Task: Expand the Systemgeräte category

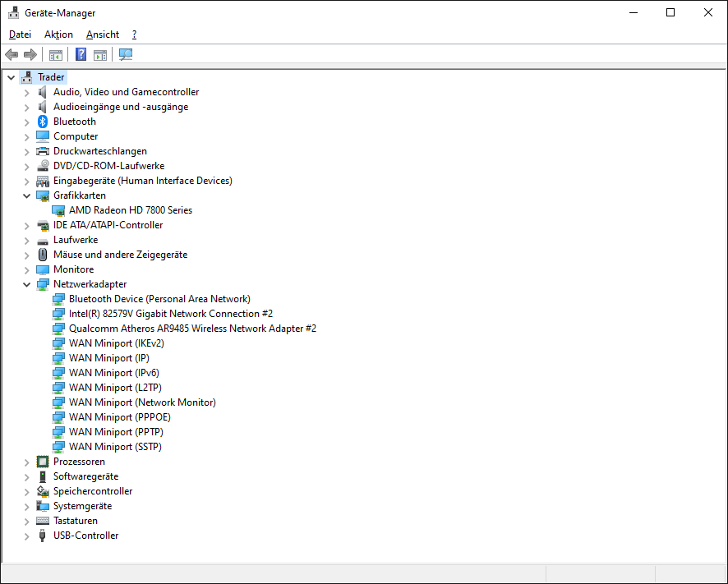Action: pyautogui.click(x=27, y=507)
